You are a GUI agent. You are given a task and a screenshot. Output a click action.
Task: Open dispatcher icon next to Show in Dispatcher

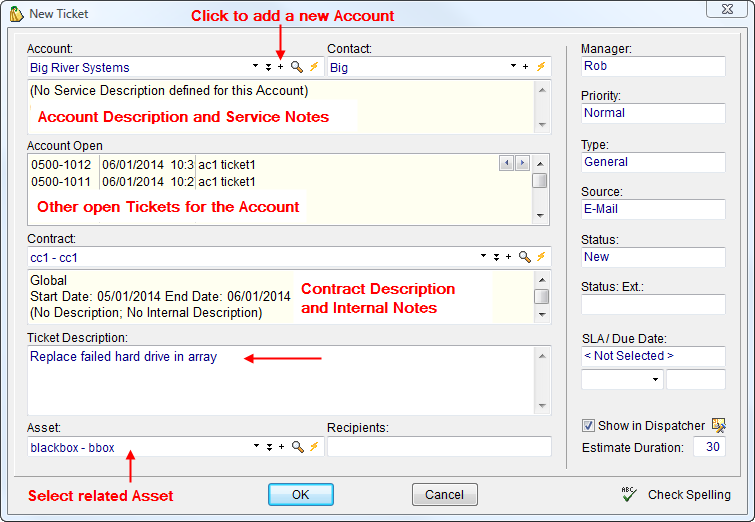pos(718,426)
